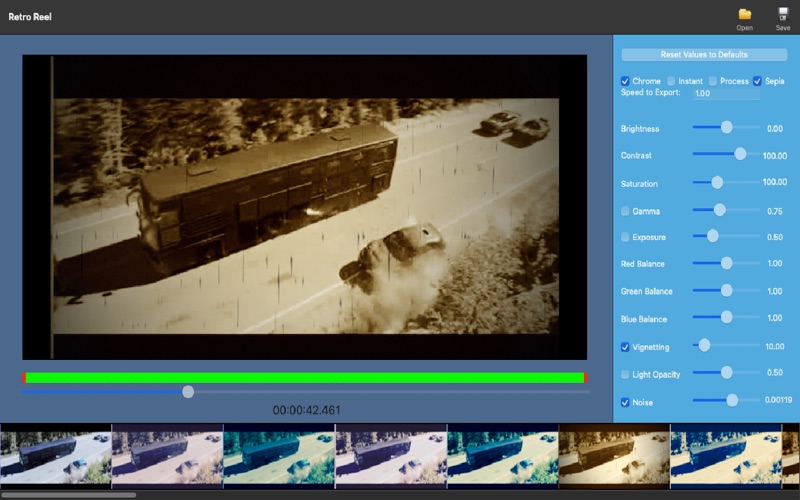Click the Blue Balance slider handle

[x=727, y=317]
